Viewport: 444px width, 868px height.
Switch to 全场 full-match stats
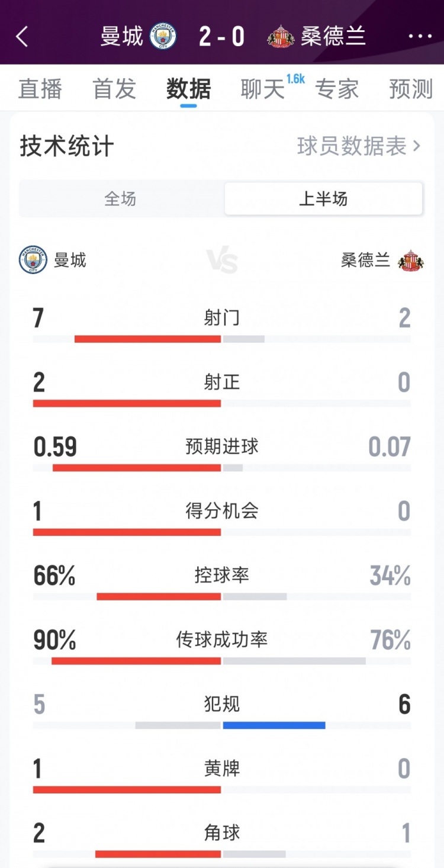(x=121, y=199)
